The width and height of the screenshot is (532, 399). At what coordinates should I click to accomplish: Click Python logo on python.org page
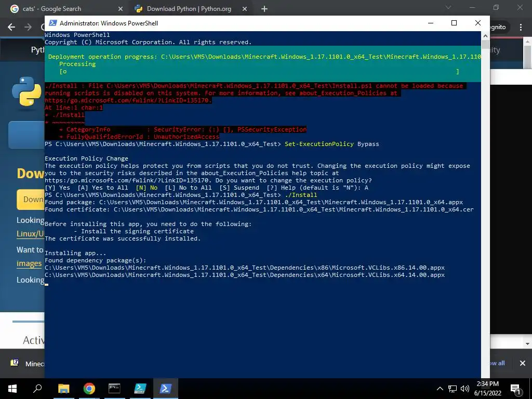(27, 91)
